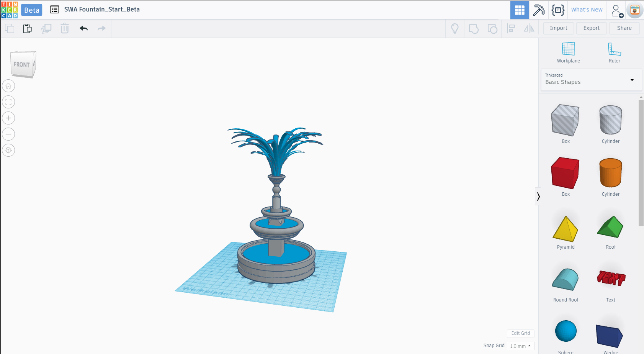
Task: Zoom out with the minus button
Action: coord(8,134)
